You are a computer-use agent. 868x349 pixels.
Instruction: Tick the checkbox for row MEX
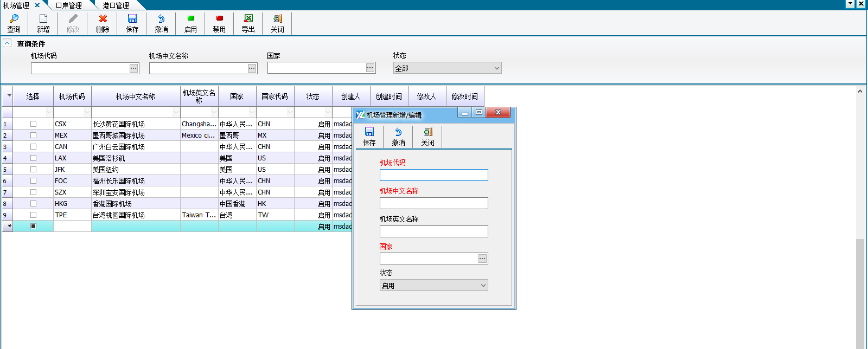[x=33, y=135]
